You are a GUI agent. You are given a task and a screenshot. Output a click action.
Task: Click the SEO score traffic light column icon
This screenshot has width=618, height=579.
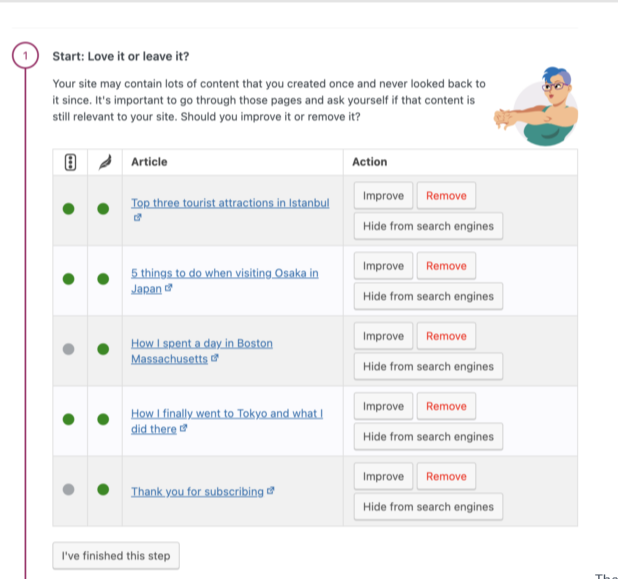[69, 162]
